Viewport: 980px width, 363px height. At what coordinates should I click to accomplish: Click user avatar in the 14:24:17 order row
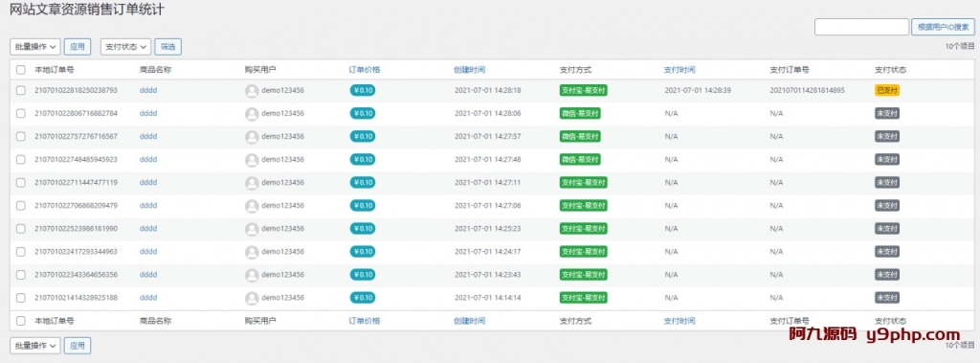(252, 252)
